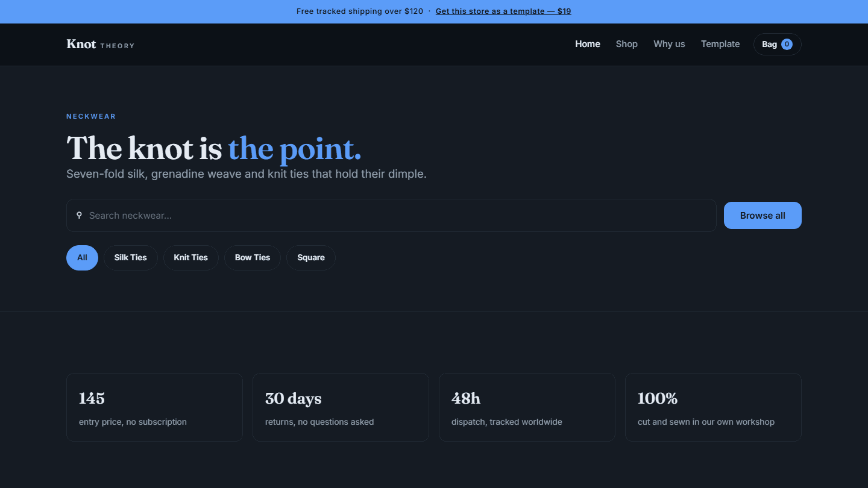Click the search magnifier icon

pyautogui.click(x=79, y=215)
